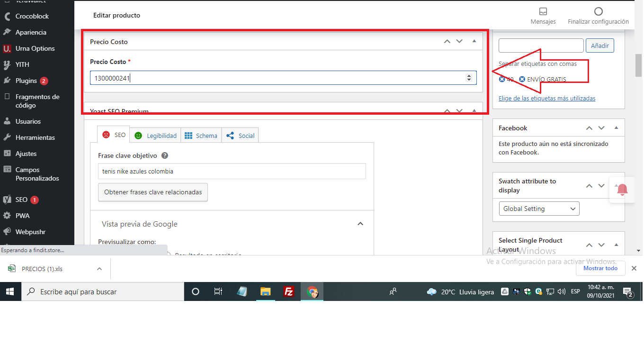The height and width of the screenshot is (364, 644).
Task: Open the downloaded PRECIOS (1).xls file
Action: click(42, 269)
